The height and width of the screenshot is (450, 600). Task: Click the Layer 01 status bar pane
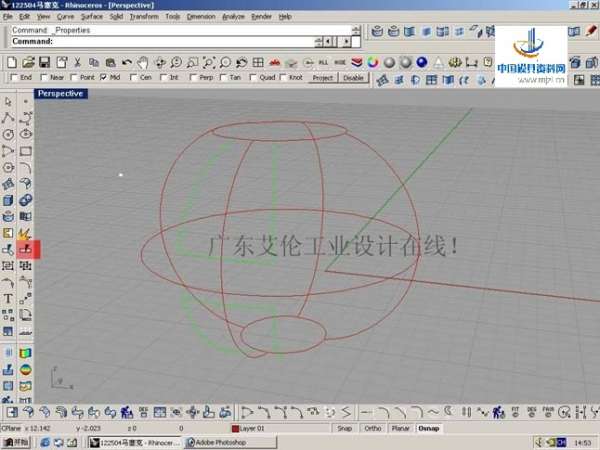pyautogui.click(x=280, y=428)
